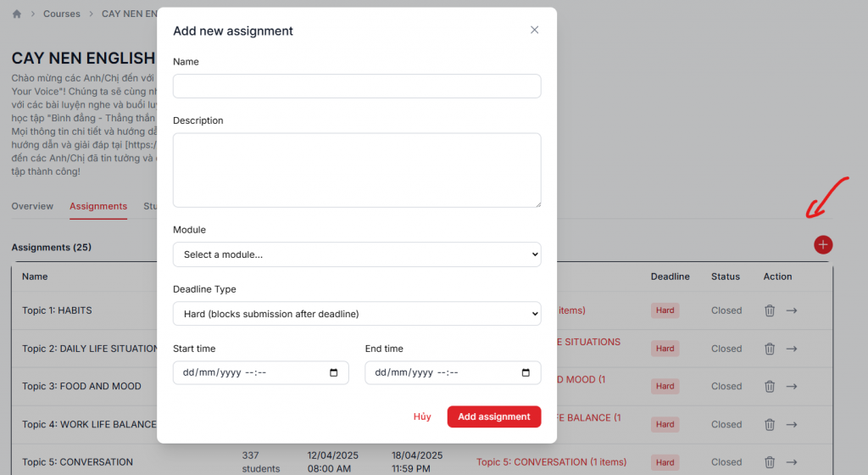Open the Deadline Type dropdown
The width and height of the screenshot is (868, 475).
356,314
